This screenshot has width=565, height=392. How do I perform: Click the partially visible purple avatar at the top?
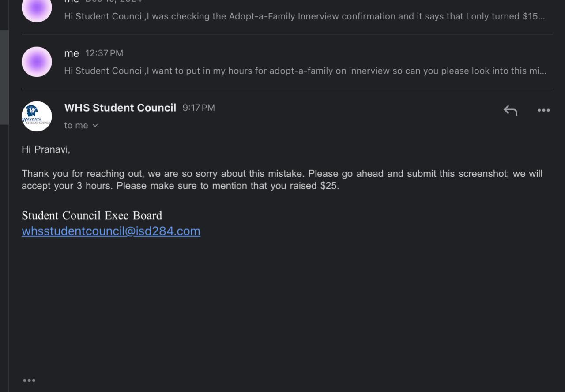[x=37, y=10]
